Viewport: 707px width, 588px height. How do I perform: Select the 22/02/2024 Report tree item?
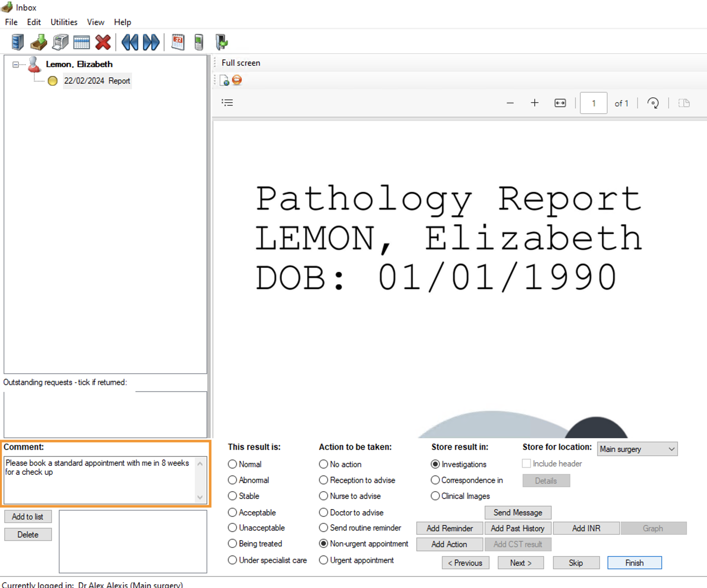pyautogui.click(x=97, y=81)
